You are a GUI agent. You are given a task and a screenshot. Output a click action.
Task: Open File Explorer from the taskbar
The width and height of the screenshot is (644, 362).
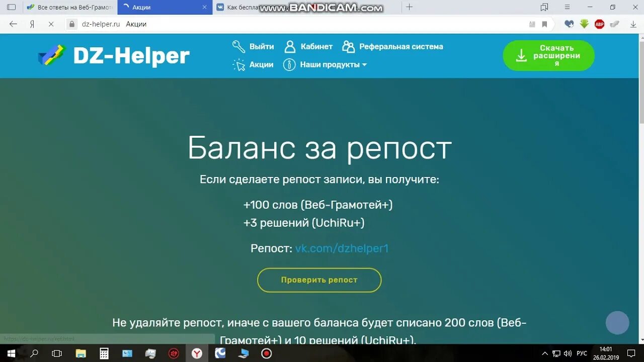(80, 353)
